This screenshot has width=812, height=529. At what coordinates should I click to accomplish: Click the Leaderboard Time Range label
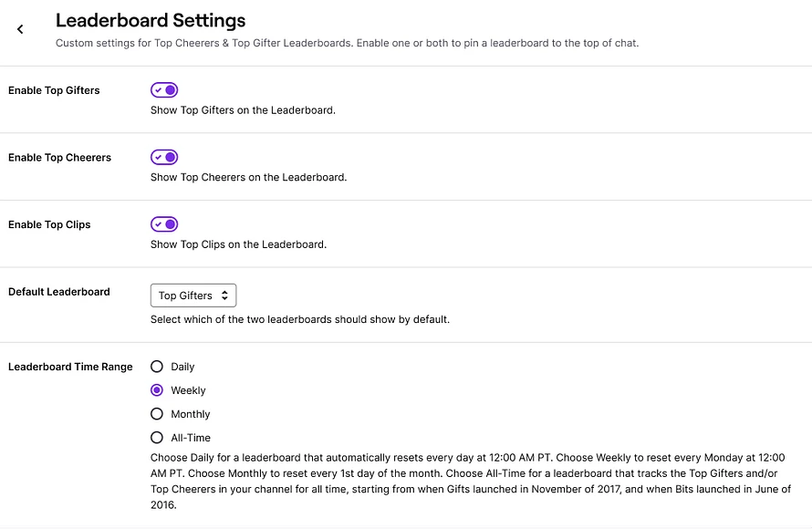[x=70, y=367]
